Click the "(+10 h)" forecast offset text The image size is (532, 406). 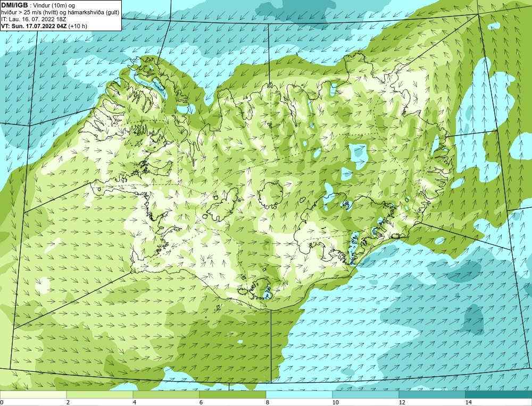pos(78,26)
